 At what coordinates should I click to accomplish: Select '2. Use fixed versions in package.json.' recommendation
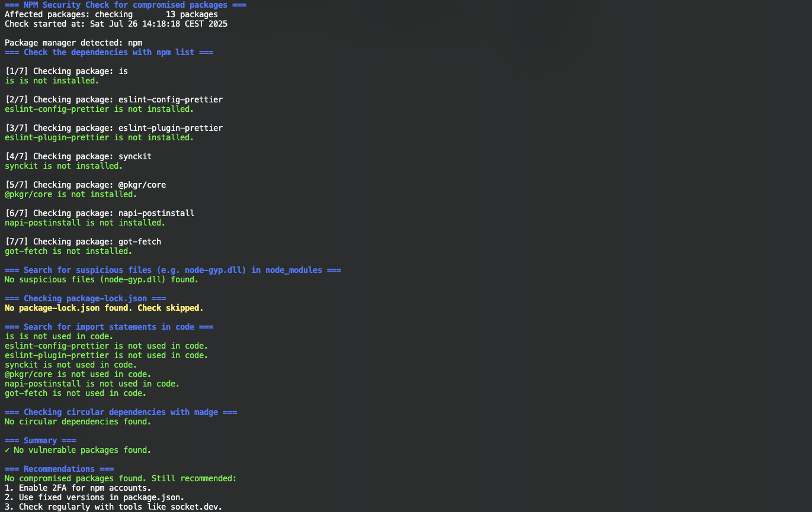[95, 497]
